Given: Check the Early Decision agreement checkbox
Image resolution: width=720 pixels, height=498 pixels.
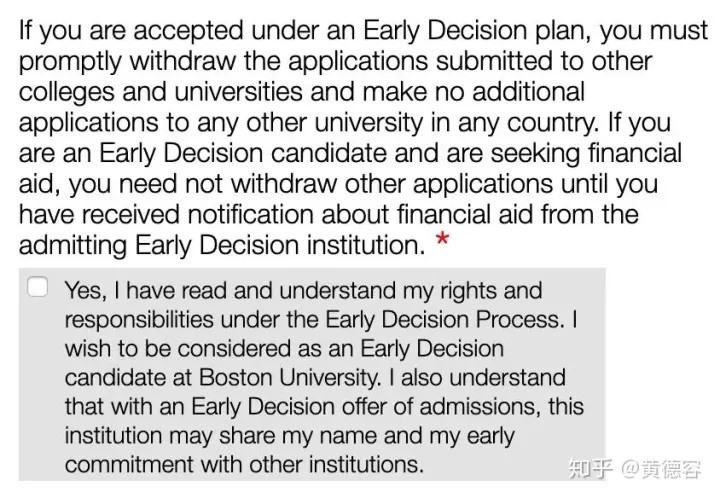Looking at the screenshot, I should 38,287.
